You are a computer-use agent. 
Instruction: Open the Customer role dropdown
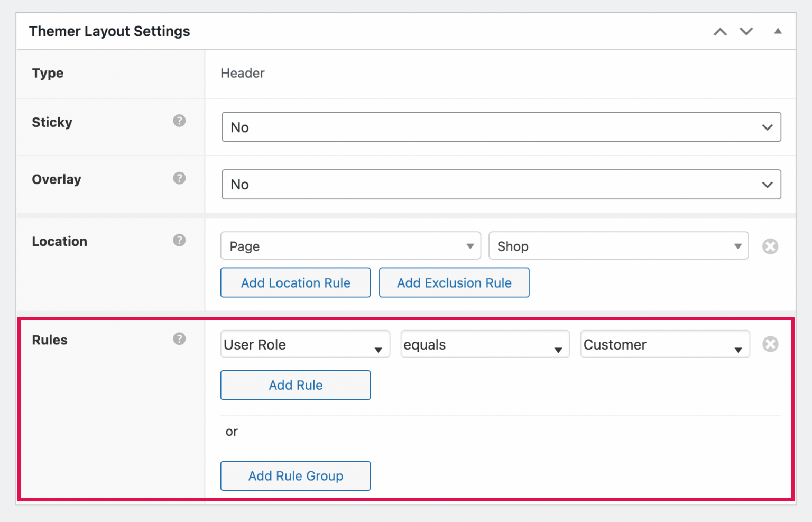point(664,345)
